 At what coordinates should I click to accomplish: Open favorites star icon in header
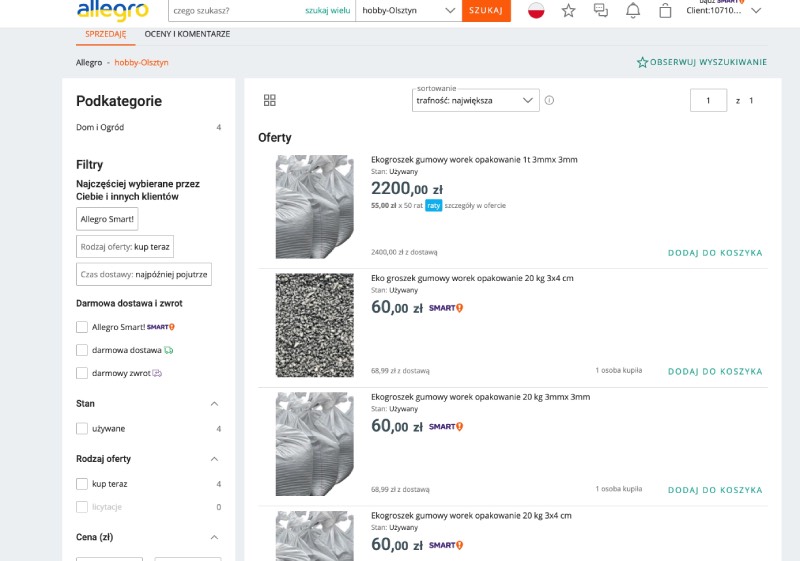click(x=568, y=11)
